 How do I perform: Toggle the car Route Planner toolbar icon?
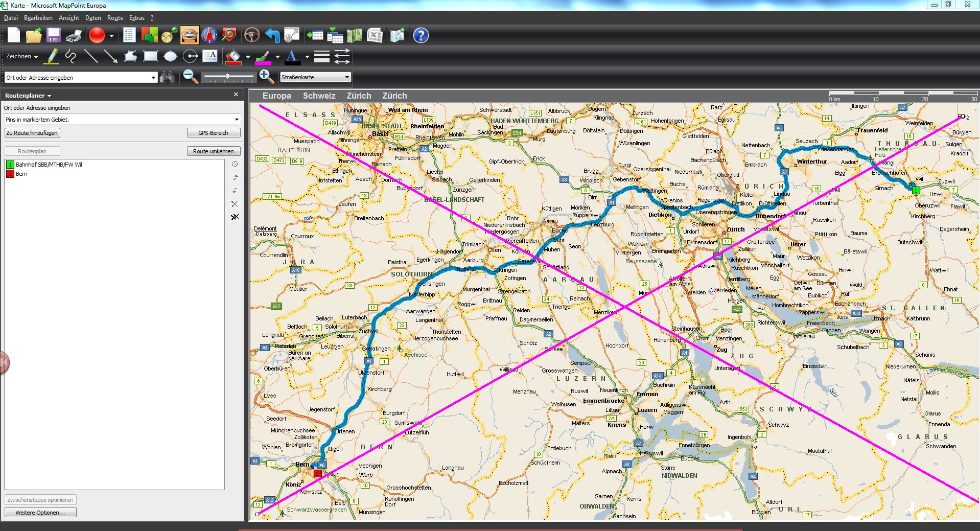[x=189, y=35]
